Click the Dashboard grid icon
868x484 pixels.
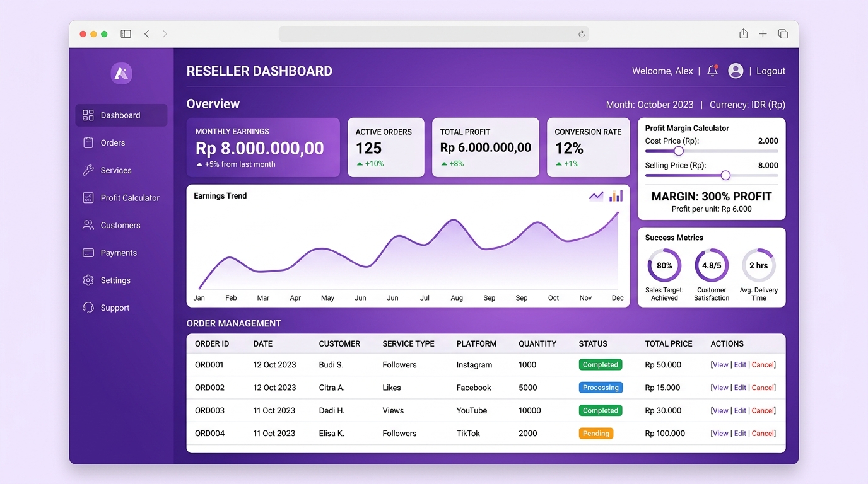[88, 115]
